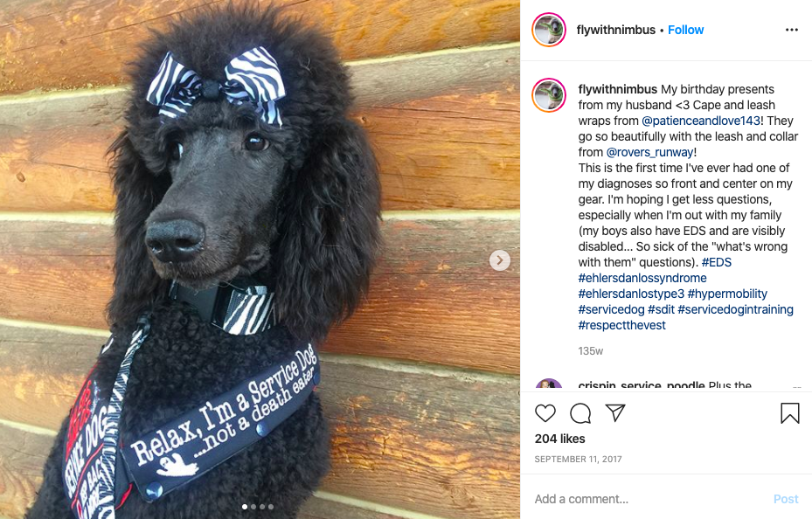Open the @rovers_runway mention link
The width and height of the screenshot is (812, 519).
649,152
